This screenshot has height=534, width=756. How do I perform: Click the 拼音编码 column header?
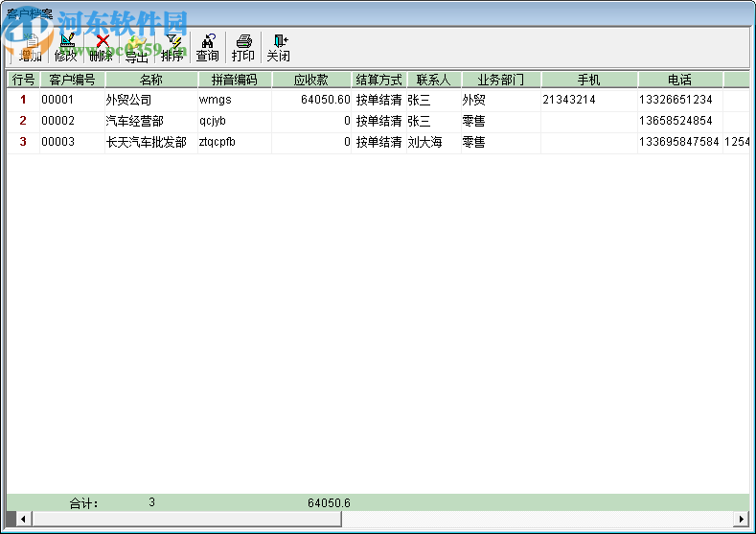pyautogui.click(x=235, y=80)
